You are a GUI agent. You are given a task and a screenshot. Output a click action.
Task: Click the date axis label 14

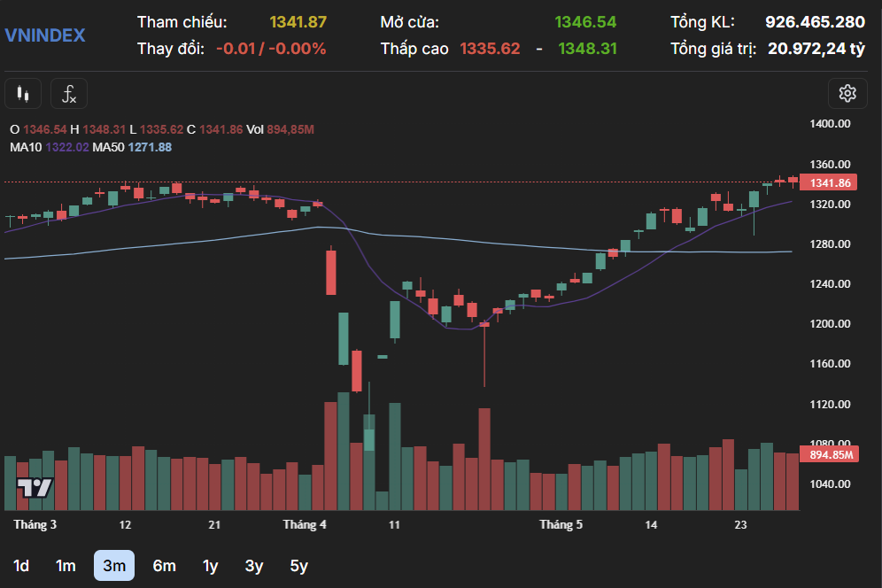[651, 525]
